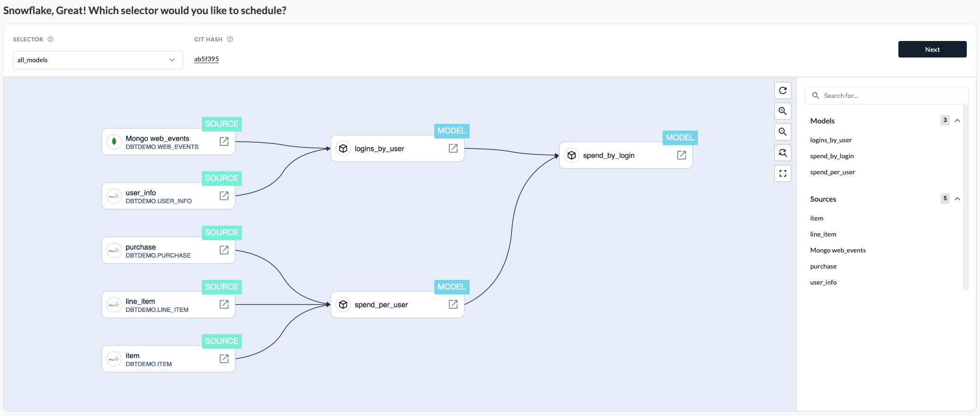
Task: Toggle fullscreen graph view
Action: 782,173
